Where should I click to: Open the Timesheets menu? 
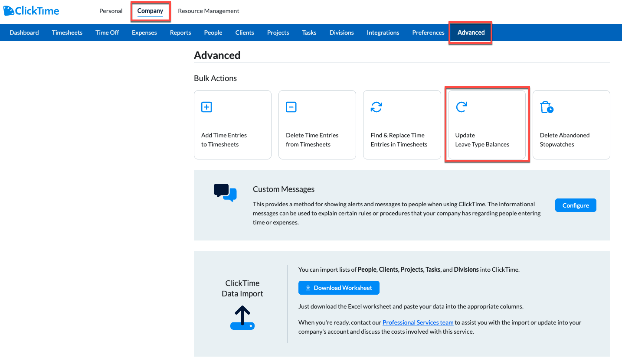click(67, 32)
